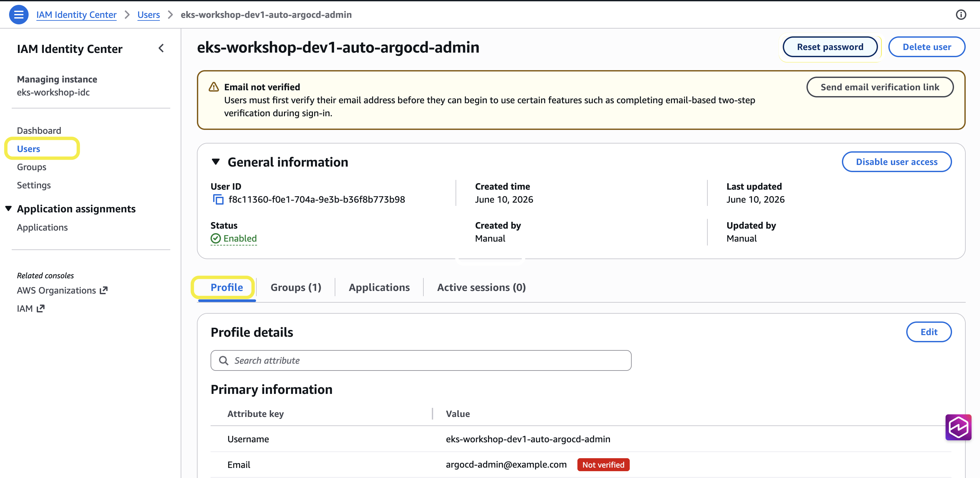Open the Applications tab
Image resolution: width=980 pixels, height=478 pixels.
(x=379, y=287)
